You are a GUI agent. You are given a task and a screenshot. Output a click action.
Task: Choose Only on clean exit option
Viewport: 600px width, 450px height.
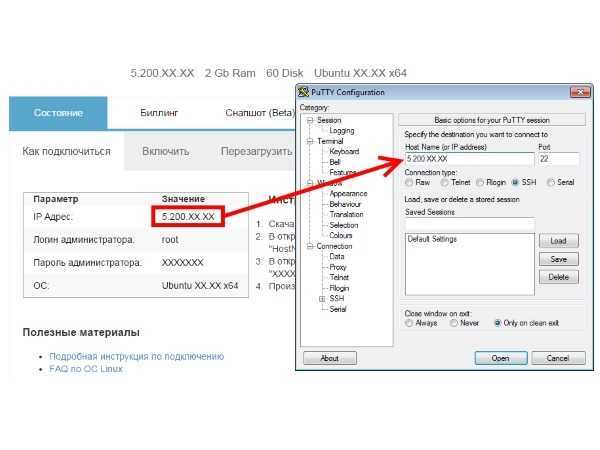[497, 323]
